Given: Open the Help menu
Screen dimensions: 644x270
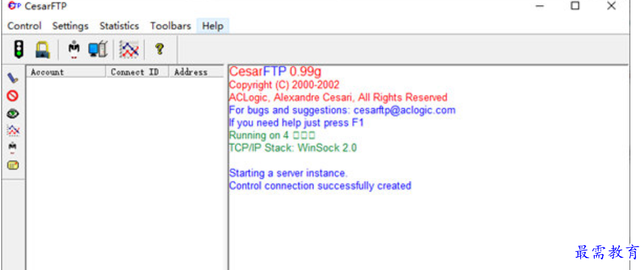Looking at the screenshot, I should pos(213,26).
